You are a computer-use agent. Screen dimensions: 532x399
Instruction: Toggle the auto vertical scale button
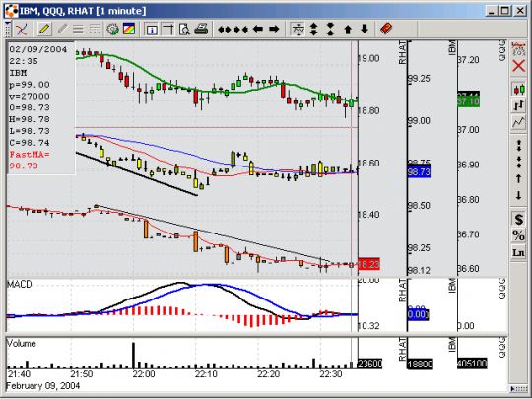pos(298,30)
